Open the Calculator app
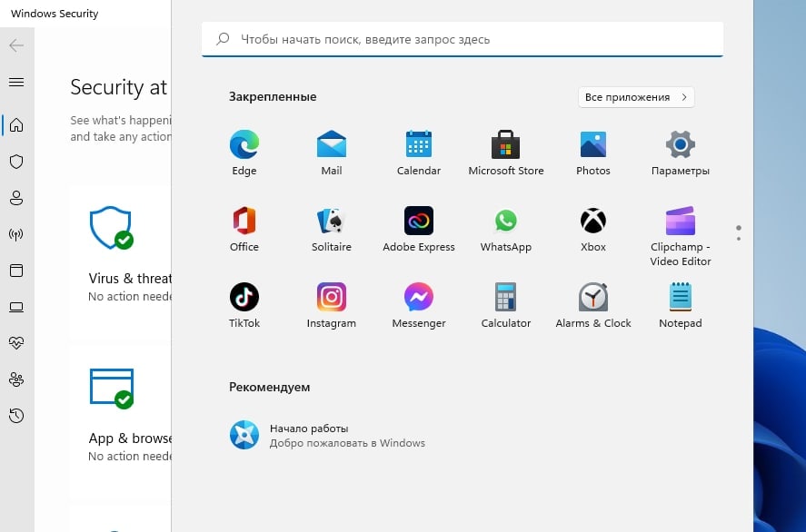Viewport: 806px width, 532px height. 506,305
